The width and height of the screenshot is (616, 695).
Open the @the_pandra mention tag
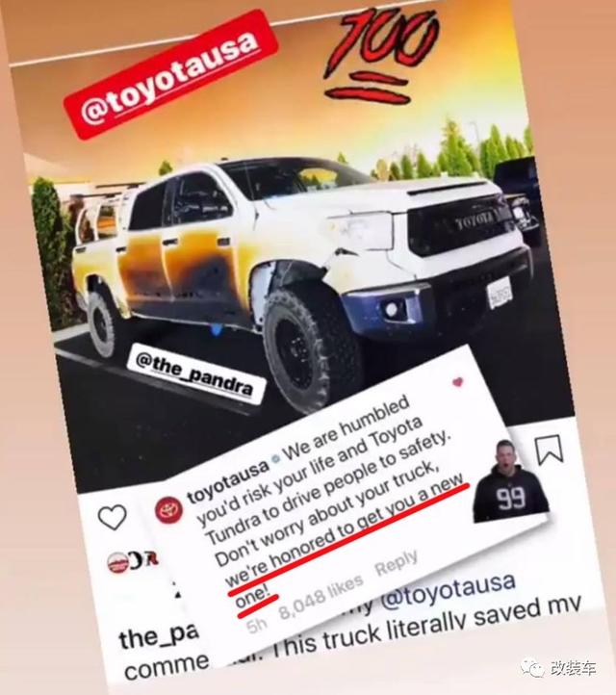pos(195,373)
